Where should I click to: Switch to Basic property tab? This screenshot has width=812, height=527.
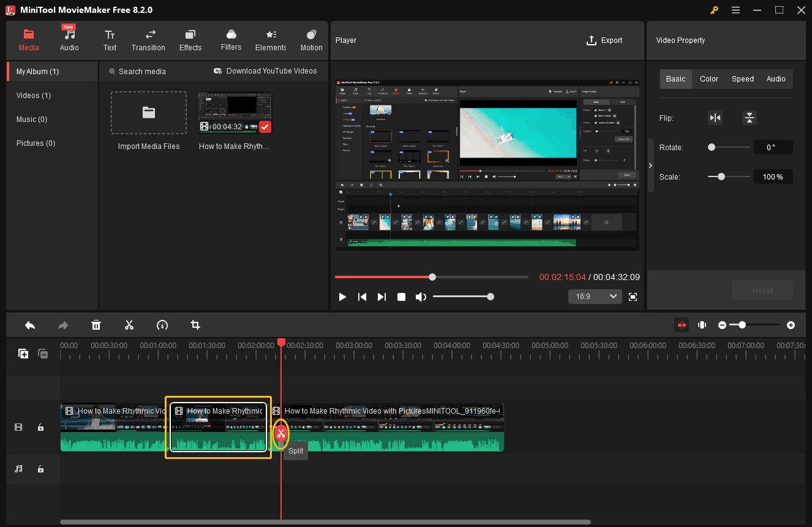coord(676,79)
